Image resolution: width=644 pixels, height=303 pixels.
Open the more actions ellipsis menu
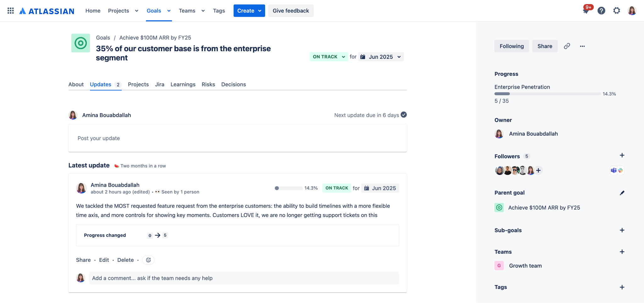click(x=582, y=46)
